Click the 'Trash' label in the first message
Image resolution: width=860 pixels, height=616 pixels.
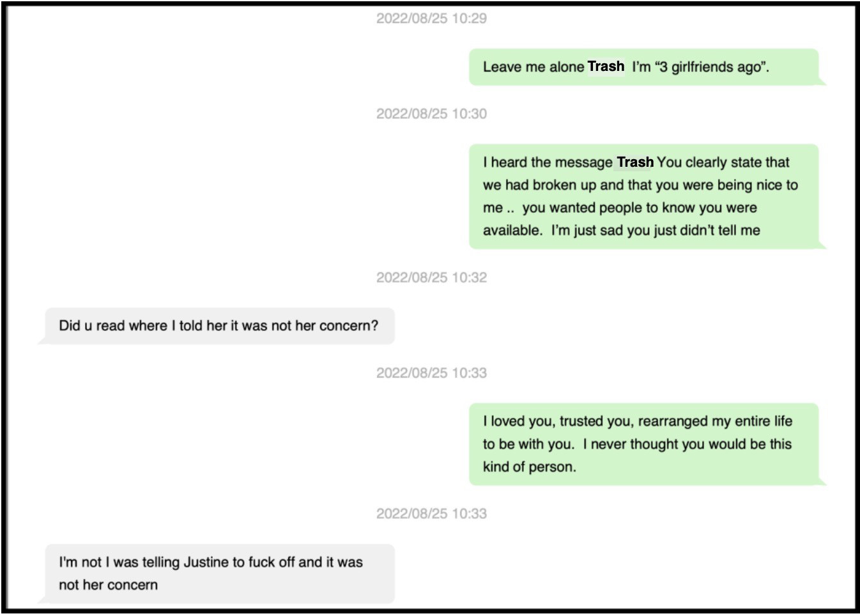tap(606, 66)
